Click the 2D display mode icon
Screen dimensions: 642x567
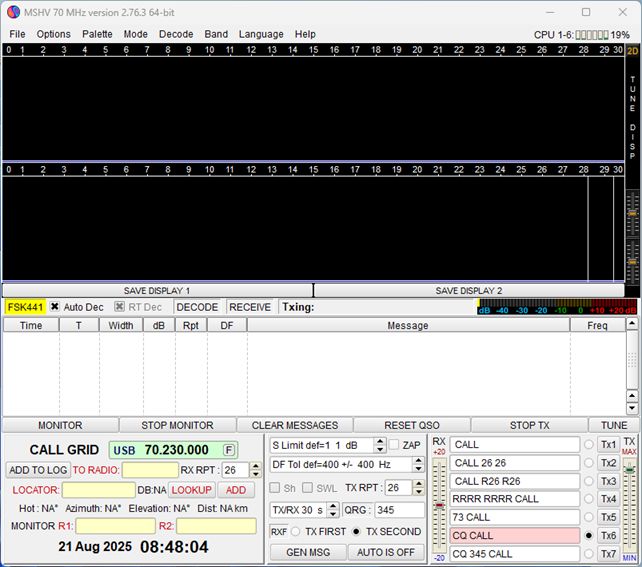(632, 50)
